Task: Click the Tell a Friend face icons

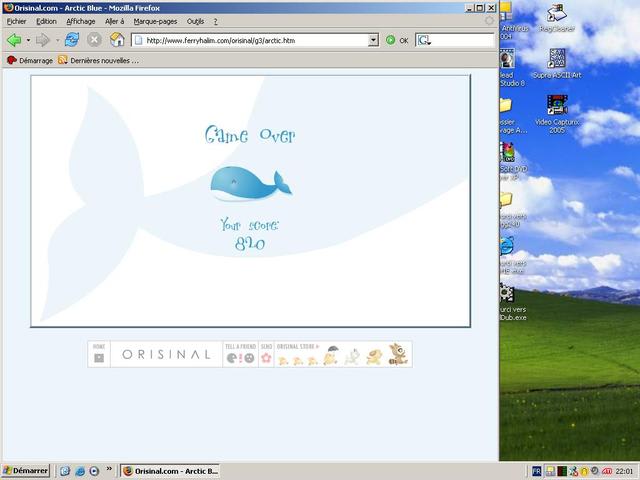Action: tap(240, 358)
